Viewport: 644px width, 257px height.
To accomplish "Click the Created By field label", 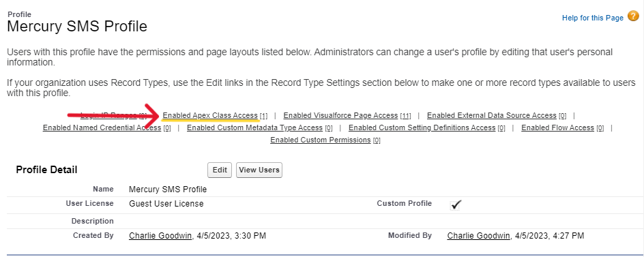I will click(93, 235).
